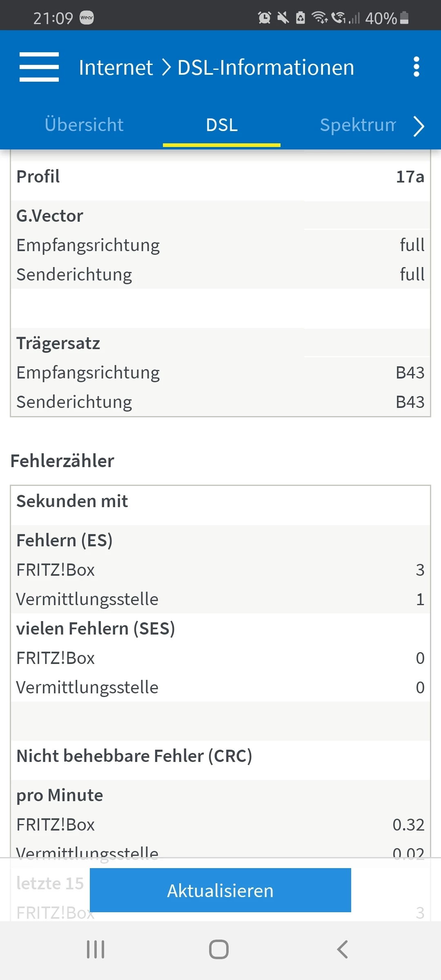Tap the Nicht behebbare Fehler (CRC) heading
Image resolution: width=441 pixels, height=980 pixels.
point(134,756)
